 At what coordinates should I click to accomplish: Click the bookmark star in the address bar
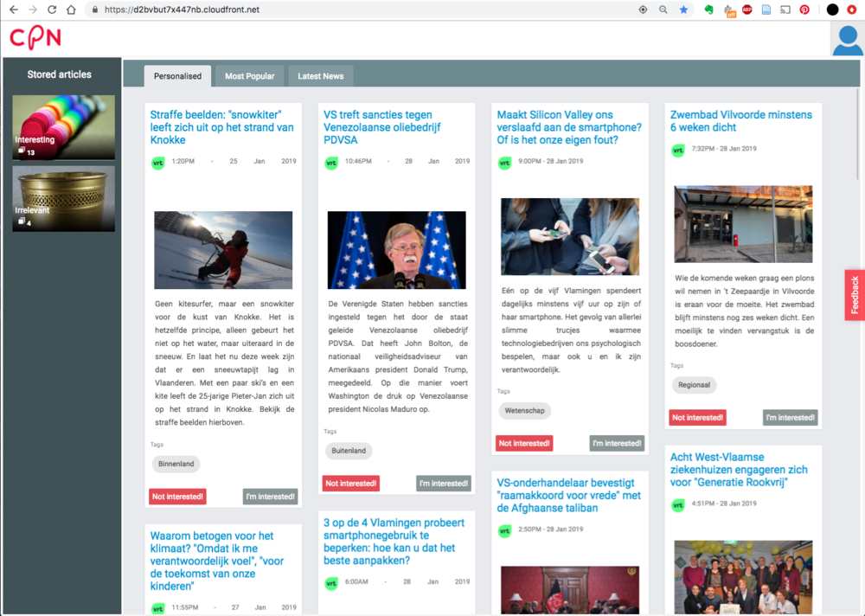(x=683, y=10)
